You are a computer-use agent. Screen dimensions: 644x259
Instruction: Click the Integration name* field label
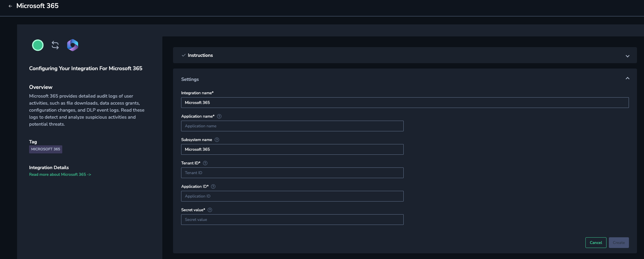pos(197,93)
